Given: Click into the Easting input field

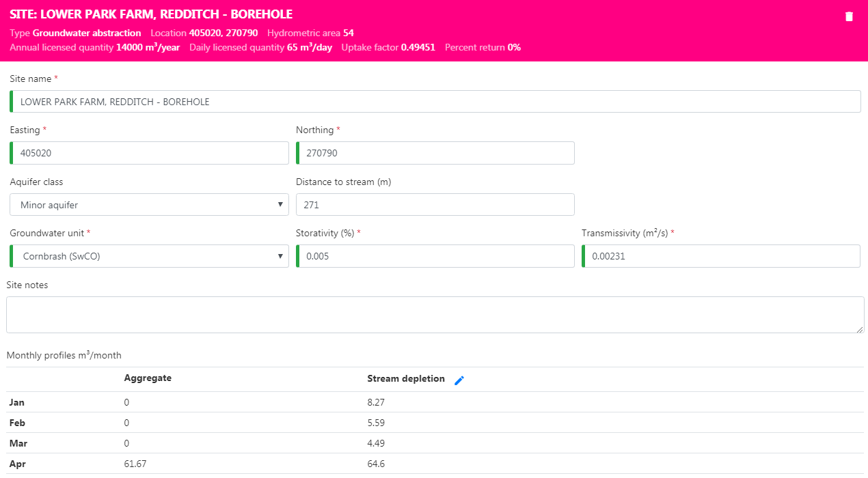Looking at the screenshot, I should coord(149,153).
